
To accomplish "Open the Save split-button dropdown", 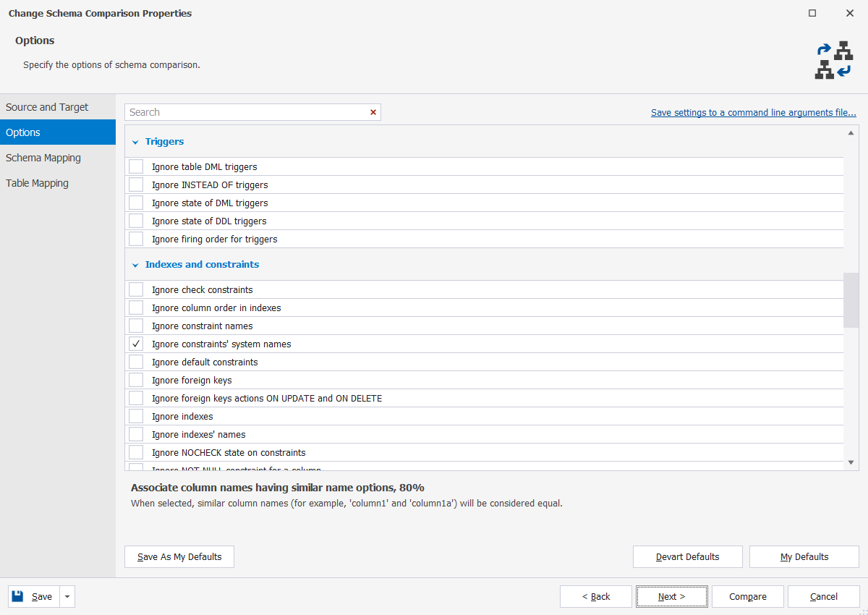I will click(x=67, y=596).
